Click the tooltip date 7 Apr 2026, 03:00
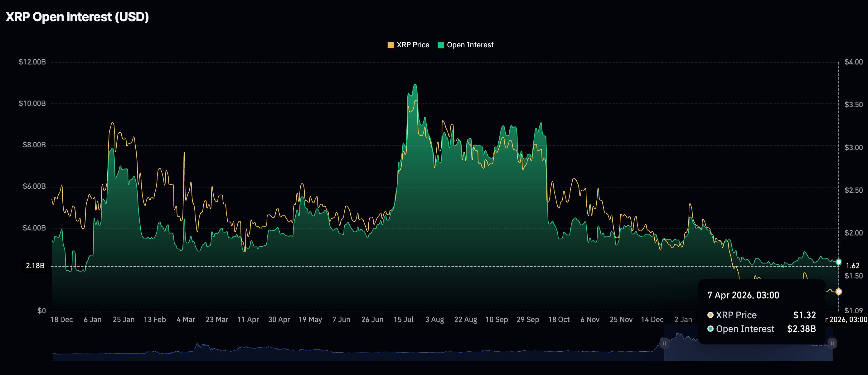Screen dimensions: 868x375 tap(743, 295)
